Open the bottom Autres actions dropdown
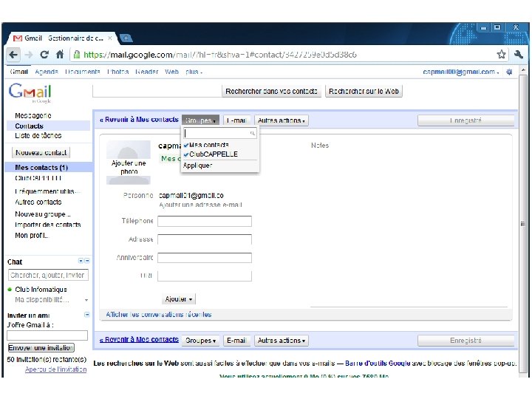The image size is (532, 399). click(x=282, y=341)
